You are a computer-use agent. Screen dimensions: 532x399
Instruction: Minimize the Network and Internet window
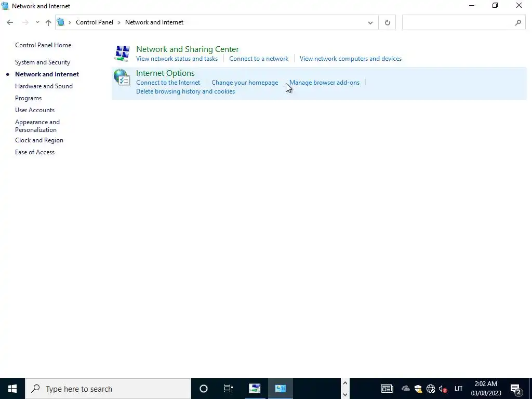pos(472,5)
